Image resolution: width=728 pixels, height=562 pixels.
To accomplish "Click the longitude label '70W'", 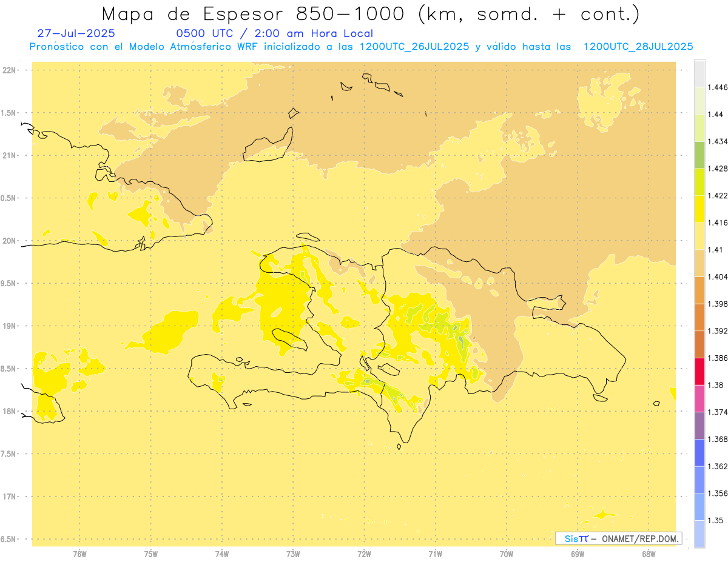I will tap(507, 554).
